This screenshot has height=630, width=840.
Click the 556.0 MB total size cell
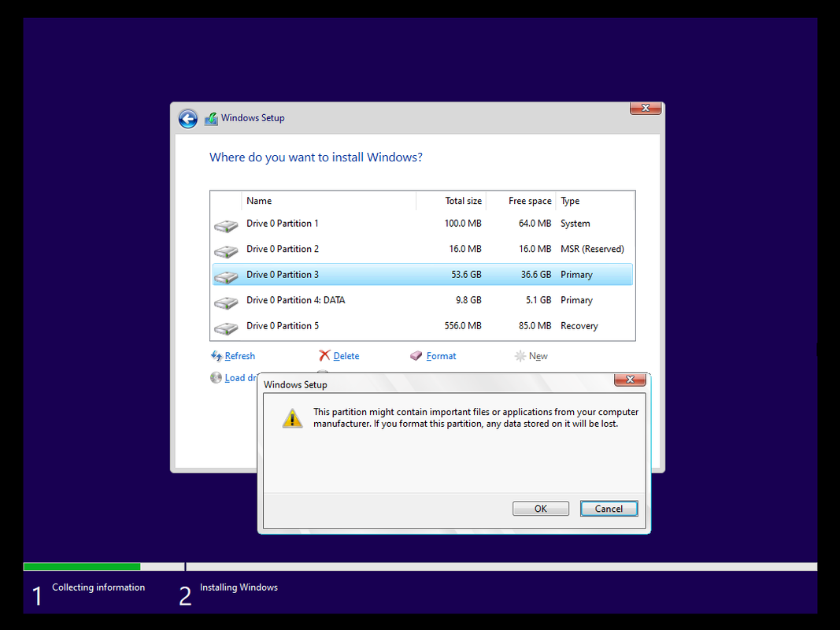[x=463, y=326]
